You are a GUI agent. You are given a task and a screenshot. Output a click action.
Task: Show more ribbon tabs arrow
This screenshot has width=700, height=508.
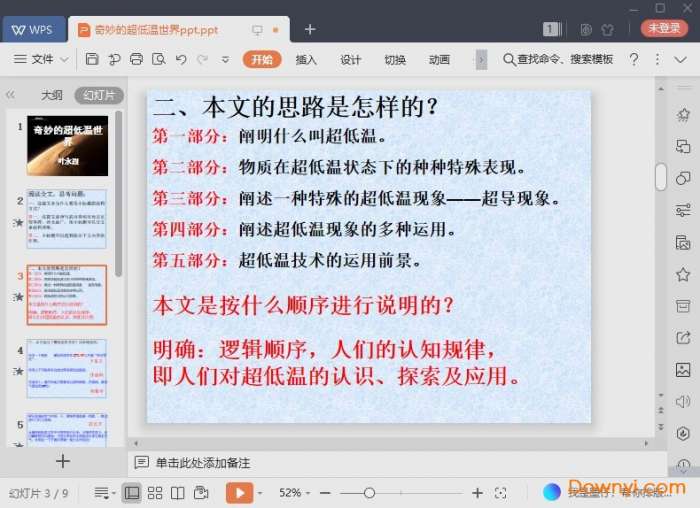click(x=481, y=59)
